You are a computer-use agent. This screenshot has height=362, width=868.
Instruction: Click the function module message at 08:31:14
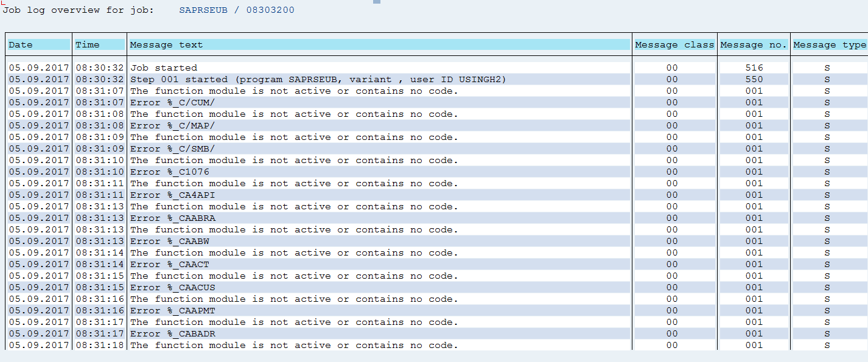(294, 252)
